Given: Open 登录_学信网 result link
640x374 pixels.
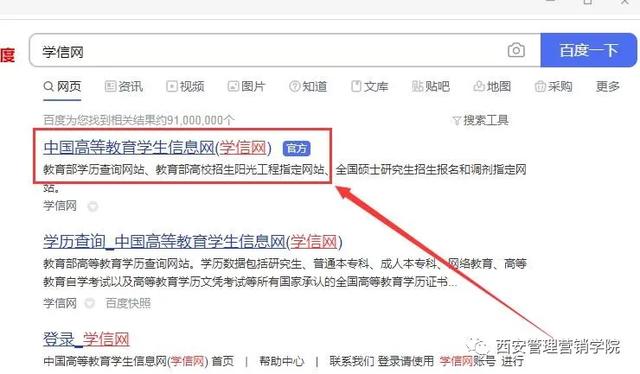Looking at the screenshot, I should click(86, 339).
